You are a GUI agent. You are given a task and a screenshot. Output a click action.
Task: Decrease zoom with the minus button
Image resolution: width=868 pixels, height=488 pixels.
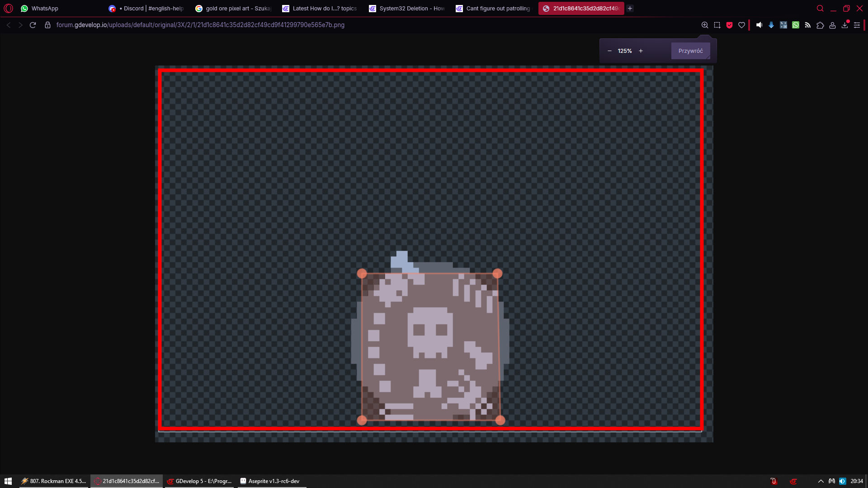click(609, 51)
